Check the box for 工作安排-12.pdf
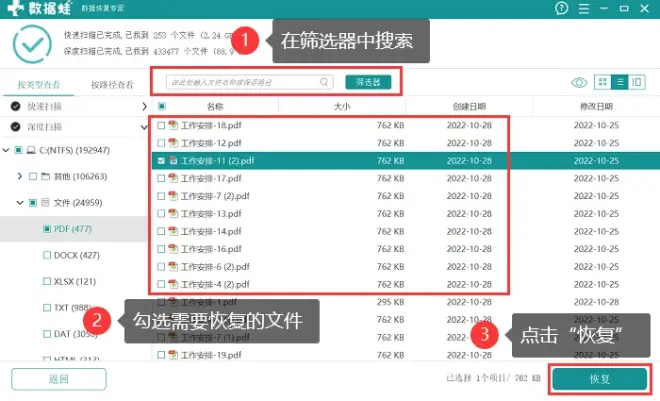 click(x=161, y=143)
